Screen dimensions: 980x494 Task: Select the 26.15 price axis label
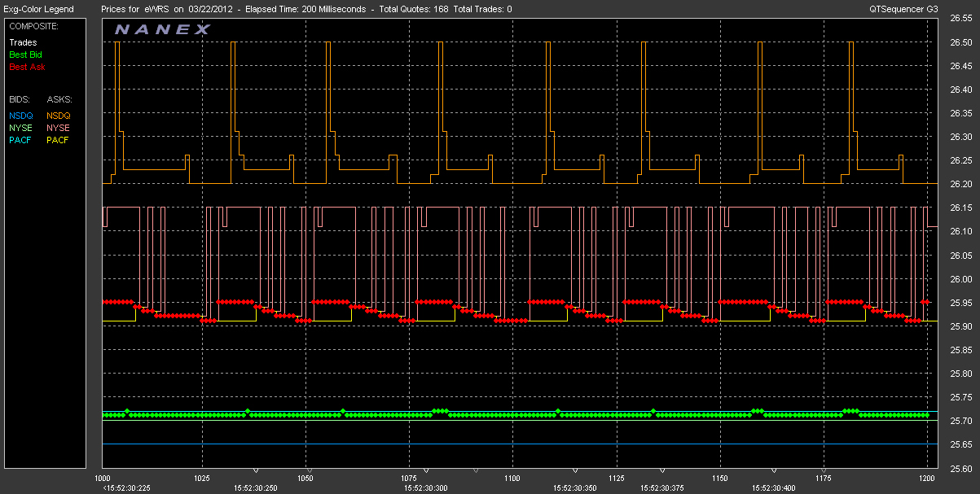pos(961,208)
